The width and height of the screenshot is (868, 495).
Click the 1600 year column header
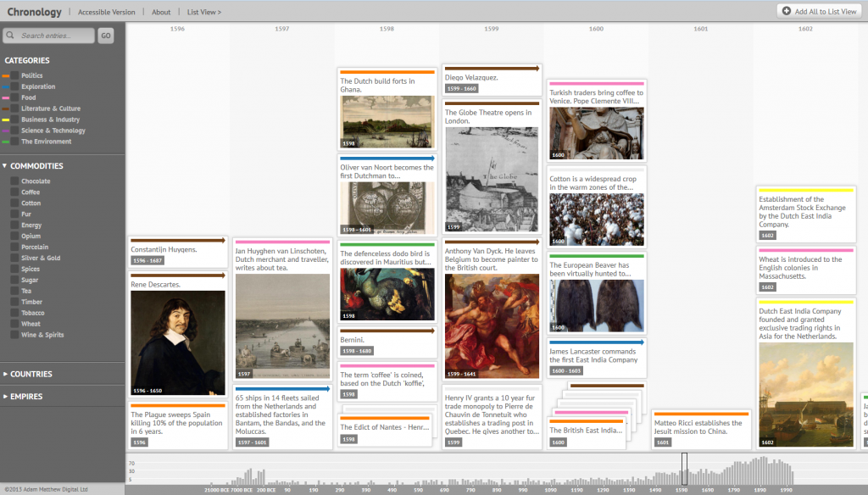click(596, 29)
